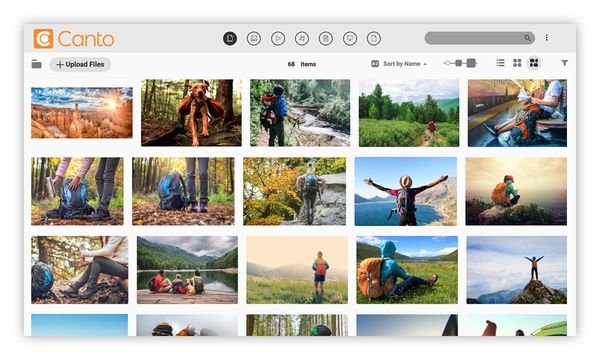Click Upload Files button

click(x=80, y=64)
